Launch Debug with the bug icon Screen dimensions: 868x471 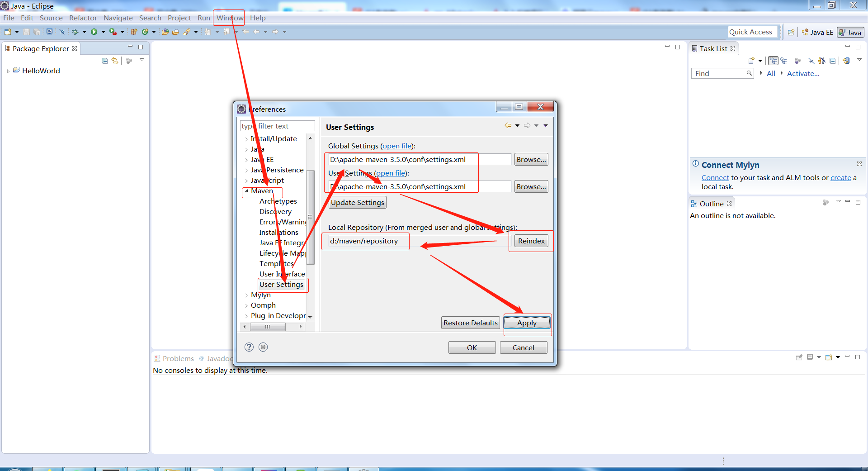75,32
